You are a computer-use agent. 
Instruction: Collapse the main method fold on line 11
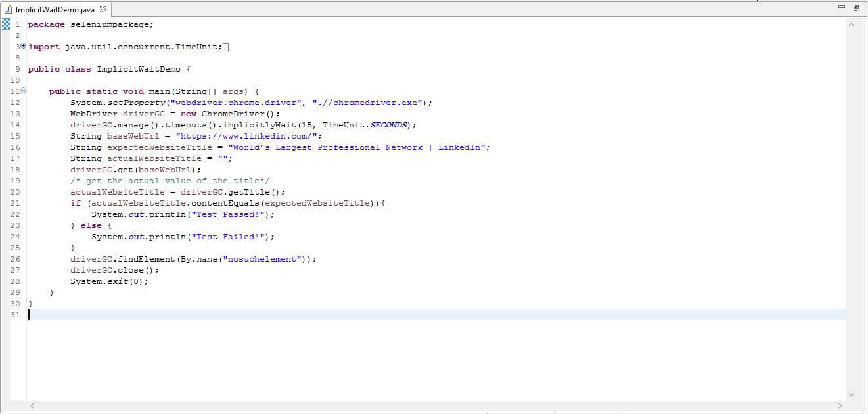tap(23, 91)
